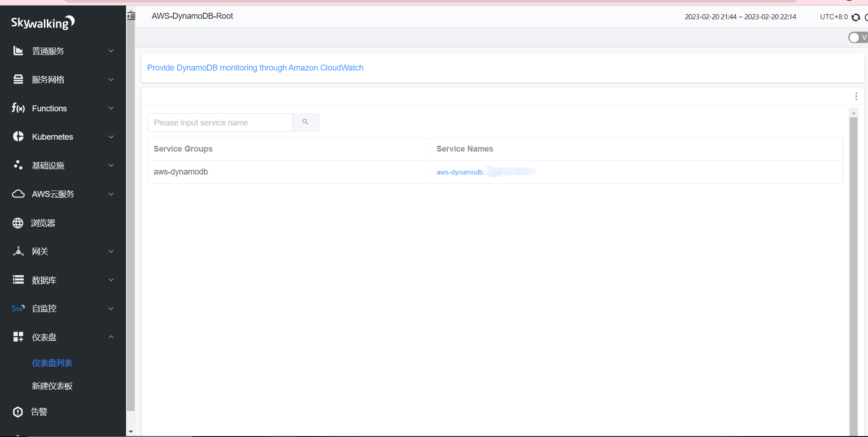Click the 基础设施 dots icon
868x437 pixels.
point(18,165)
